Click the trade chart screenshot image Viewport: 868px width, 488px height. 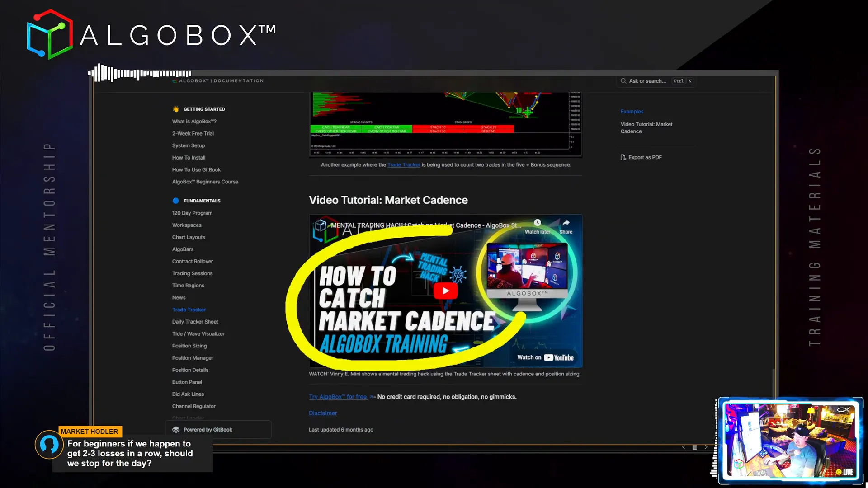click(445, 124)
